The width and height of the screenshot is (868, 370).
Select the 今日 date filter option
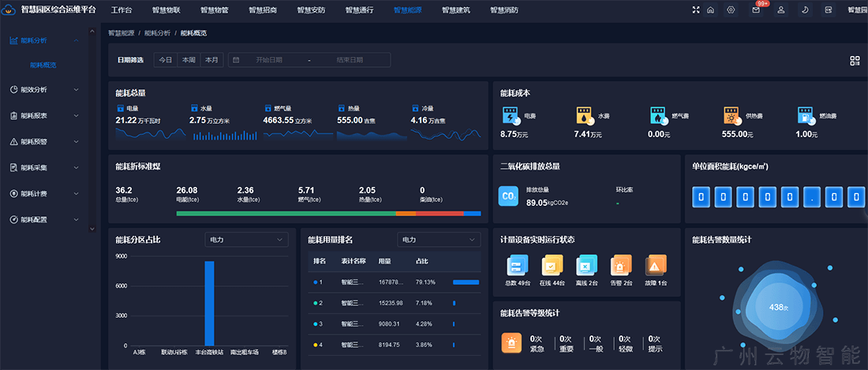click(166, 60)
